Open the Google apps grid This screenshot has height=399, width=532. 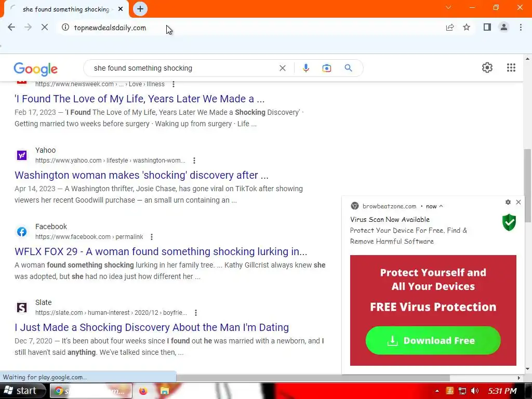pyautogui.click(x=511, y=68)
